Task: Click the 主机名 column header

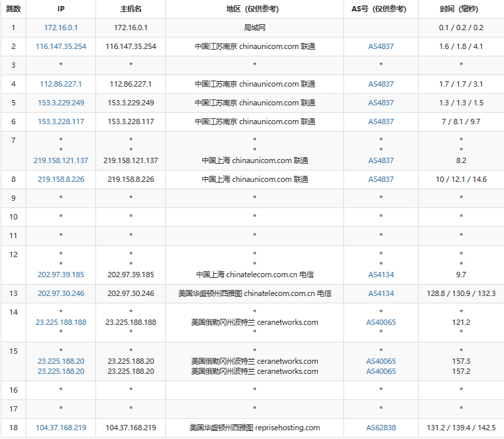Action: tap(131, 9)
